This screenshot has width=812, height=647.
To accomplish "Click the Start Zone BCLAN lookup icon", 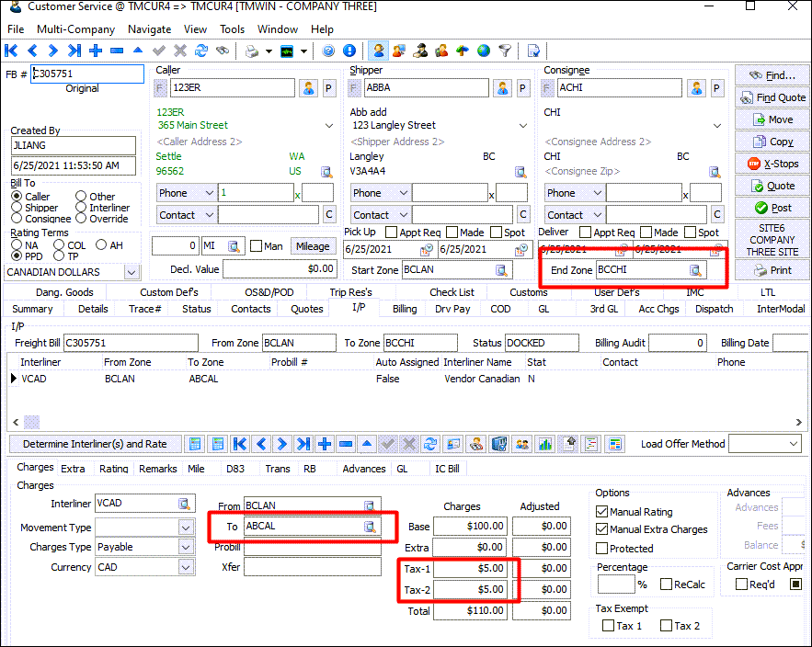I will (x=501, y=270).
